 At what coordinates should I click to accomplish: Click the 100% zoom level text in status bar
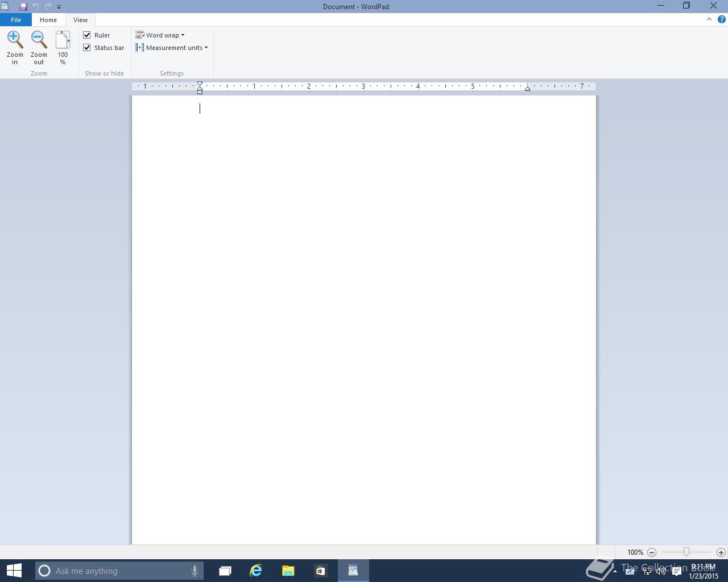[635, 552]
